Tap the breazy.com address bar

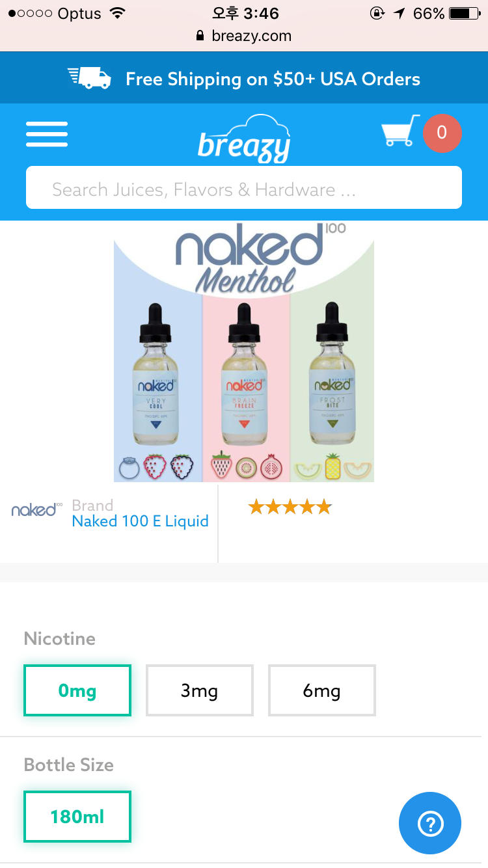(244, 36)
